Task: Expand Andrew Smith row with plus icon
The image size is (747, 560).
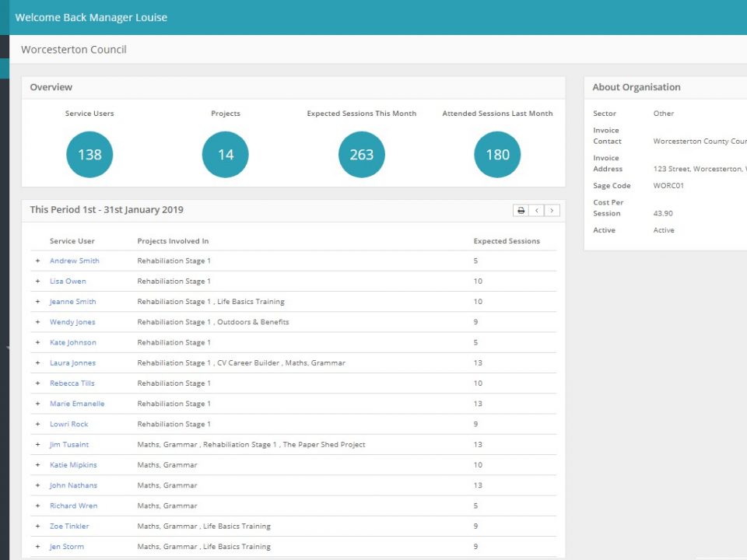Action: 37,261
